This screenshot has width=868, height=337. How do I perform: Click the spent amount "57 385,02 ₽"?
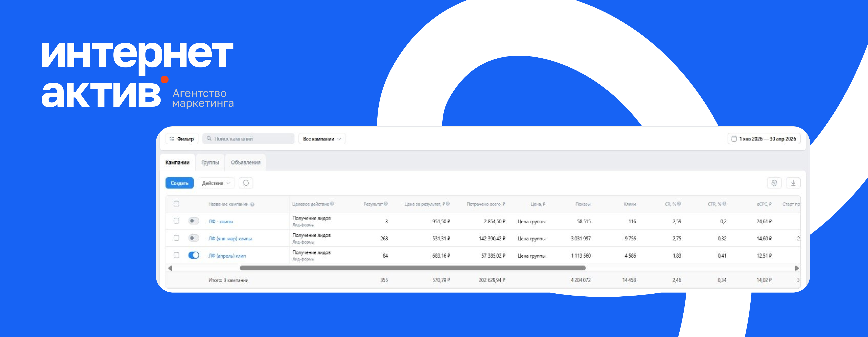(x=493, y=256)
